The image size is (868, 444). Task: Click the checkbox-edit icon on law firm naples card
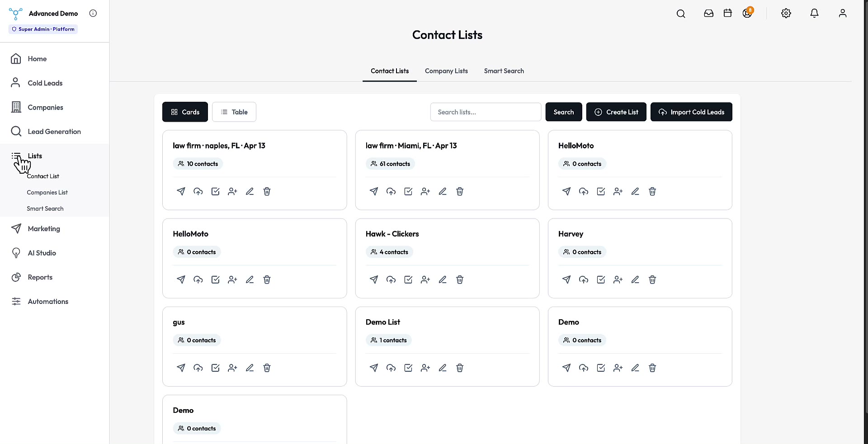point(215,191)
